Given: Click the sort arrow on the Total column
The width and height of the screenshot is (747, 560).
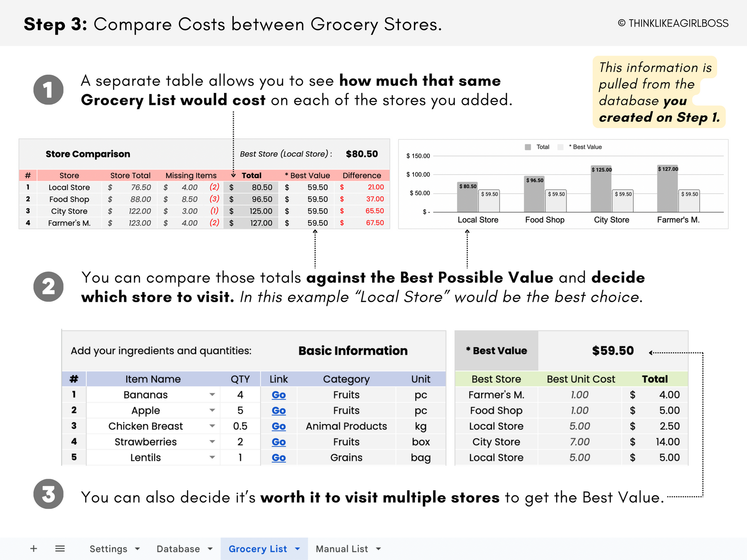Looking at the screenshot, I should [233, 175].
